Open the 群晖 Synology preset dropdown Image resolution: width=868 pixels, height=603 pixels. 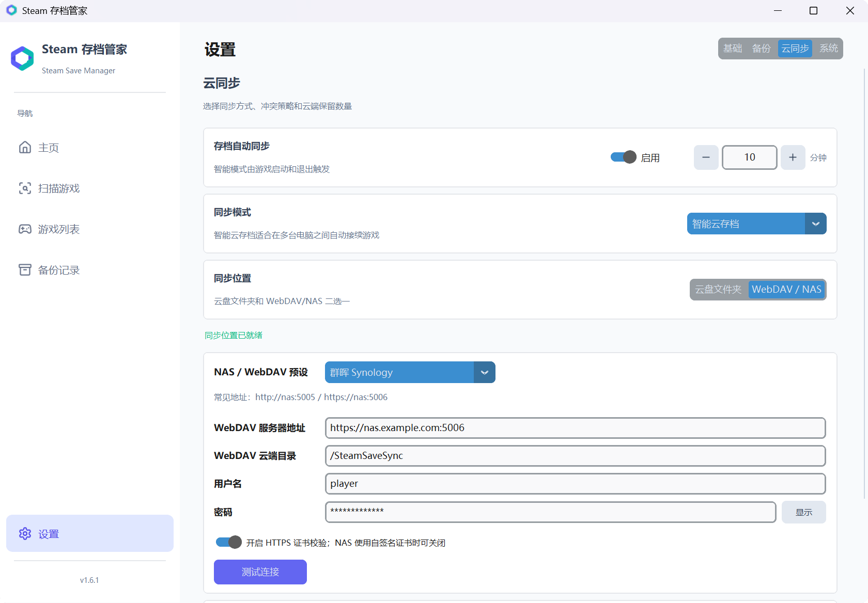tap(410, 372)
